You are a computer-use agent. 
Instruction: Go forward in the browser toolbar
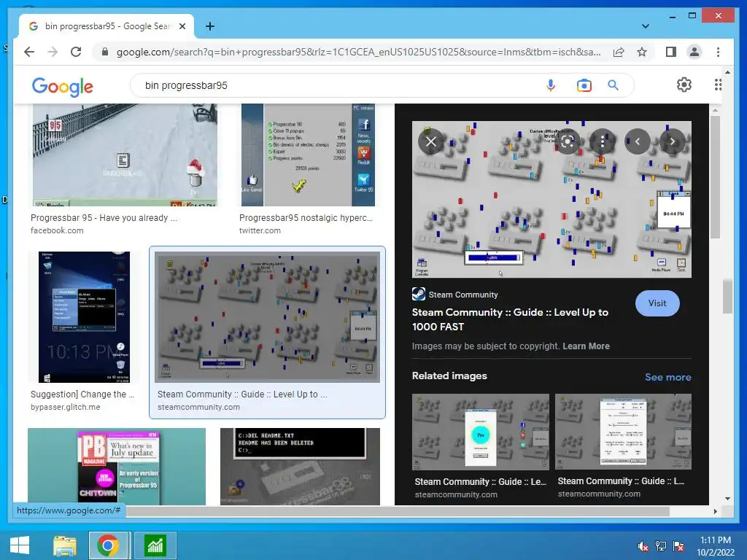53,52
